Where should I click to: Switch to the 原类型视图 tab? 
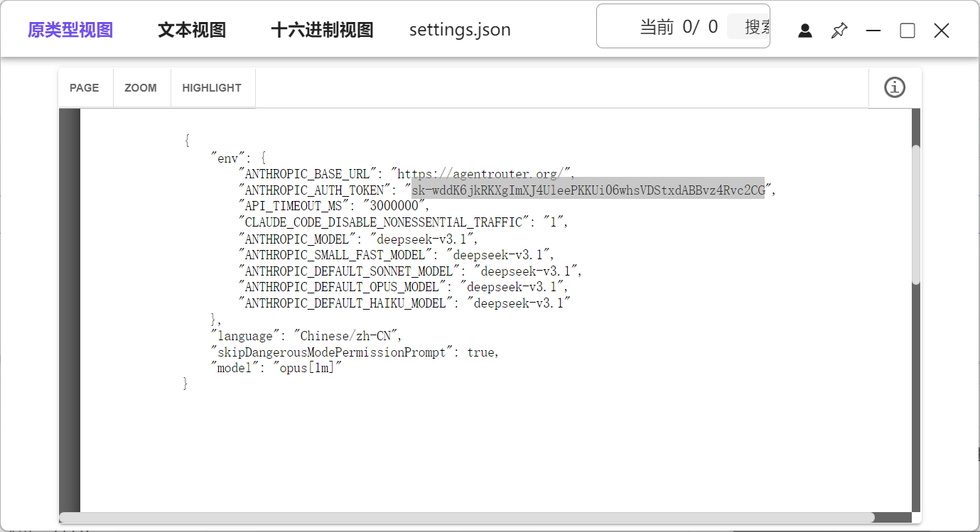click(70, 30)
